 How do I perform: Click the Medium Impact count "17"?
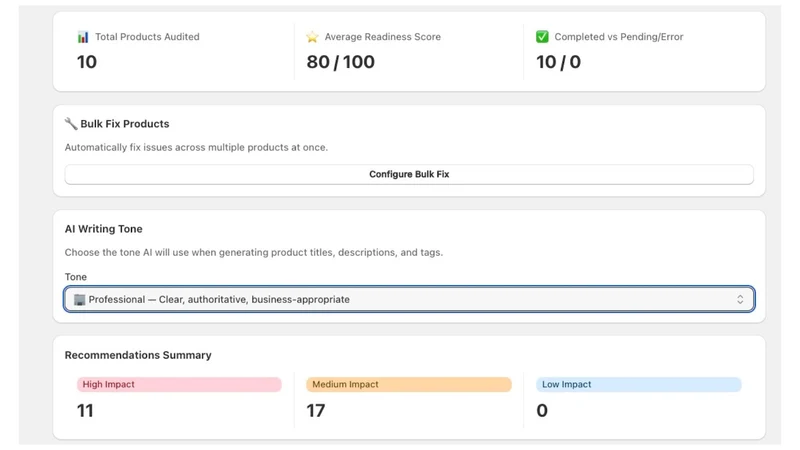(315, 410)
